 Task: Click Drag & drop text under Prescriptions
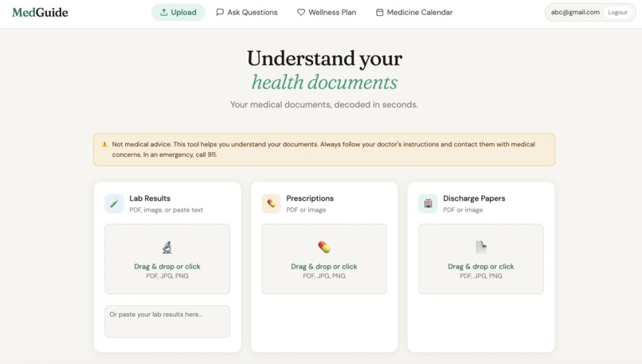(x=324, y=266)
